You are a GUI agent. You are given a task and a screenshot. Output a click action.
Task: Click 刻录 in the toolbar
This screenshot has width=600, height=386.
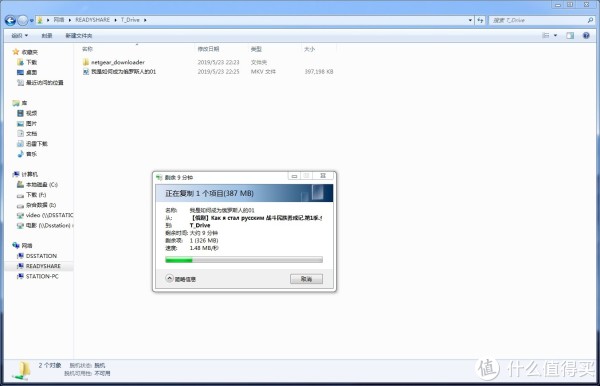pyautogui.click(x=47, y=36)
